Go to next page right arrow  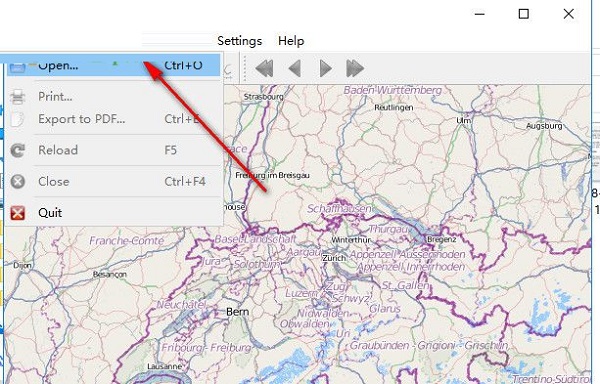point(325,68)
